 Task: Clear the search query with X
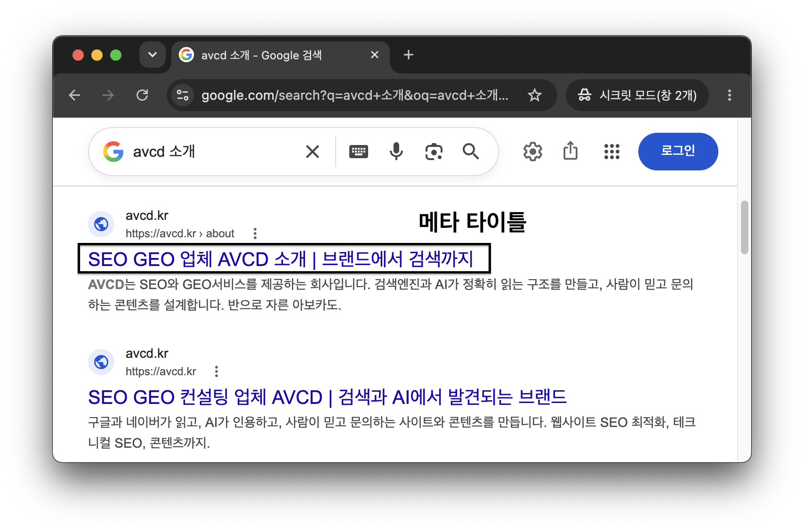(313, 152)
